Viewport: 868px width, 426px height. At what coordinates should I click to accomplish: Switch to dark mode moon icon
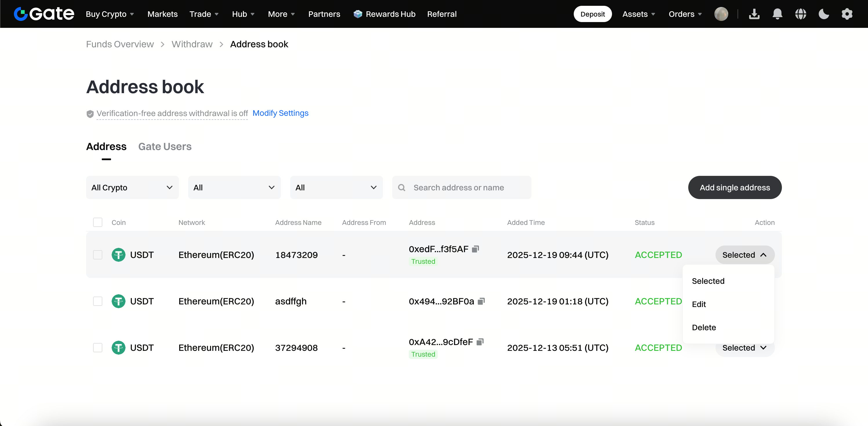pos(824,14)
